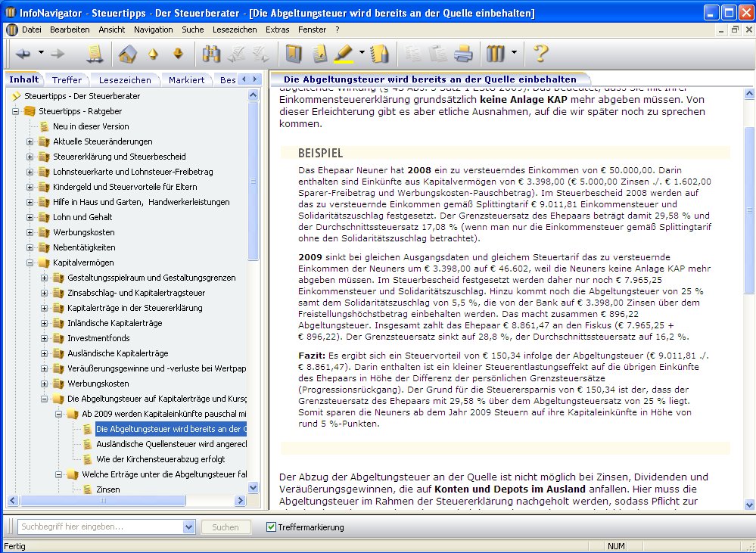Expand the Aktuelle Steueränderungen node
This screenshot has width=756, height=553.
[30, 141]
